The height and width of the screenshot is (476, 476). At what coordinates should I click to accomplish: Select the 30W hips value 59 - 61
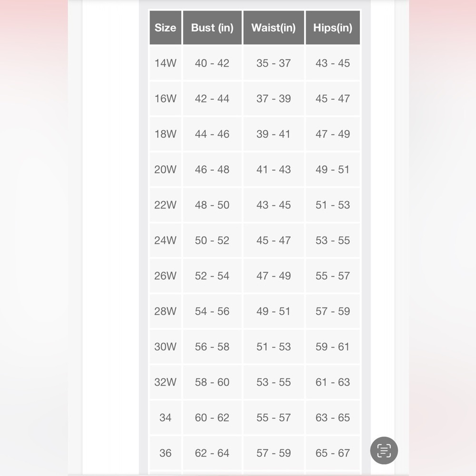pyautogui.click(x=333, y=347)
